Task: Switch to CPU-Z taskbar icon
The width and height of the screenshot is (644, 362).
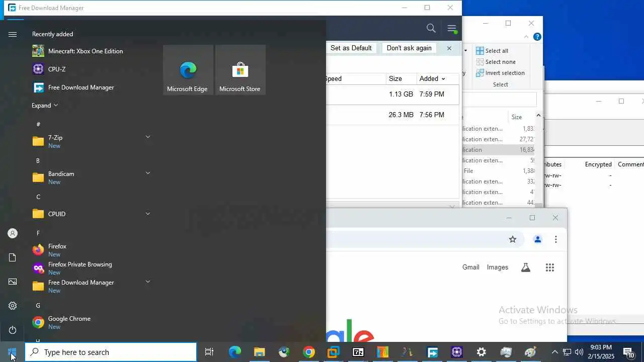Action: point(457,352)
